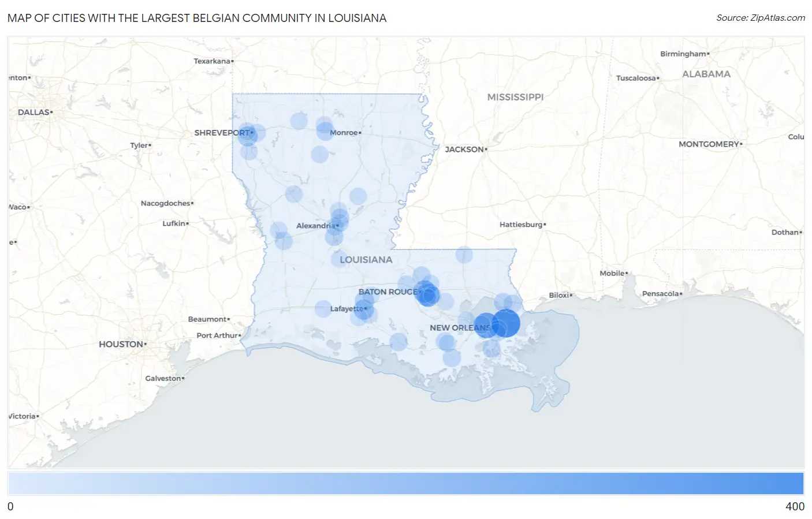This screenshot has height=519, width=812.
Task: Click the Galveston city label
Action: click(163, 379)
